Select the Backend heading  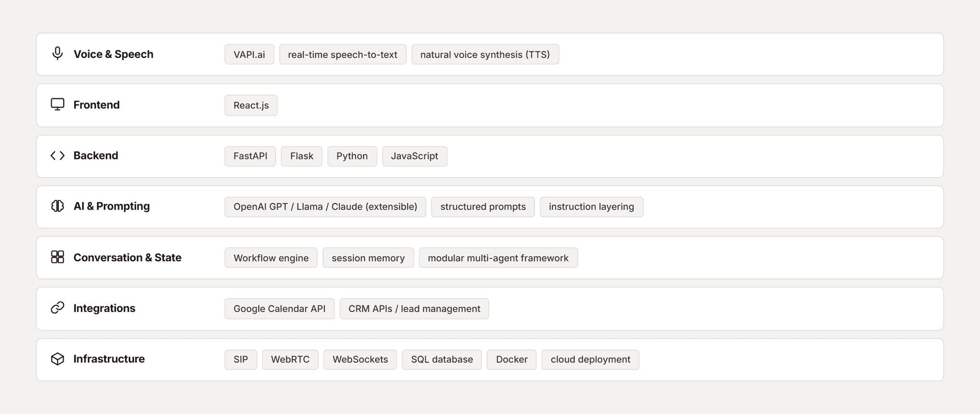click(96, 156)
